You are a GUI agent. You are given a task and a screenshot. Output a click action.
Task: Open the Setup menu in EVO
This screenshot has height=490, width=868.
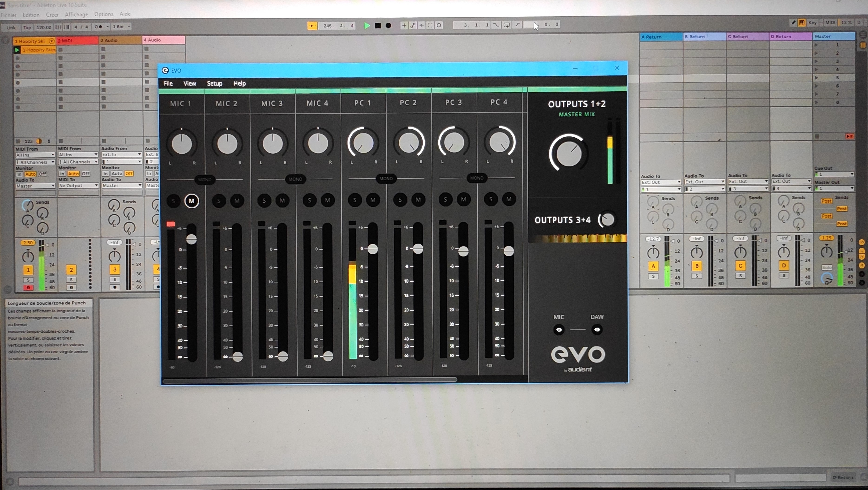tap(214, 83)
